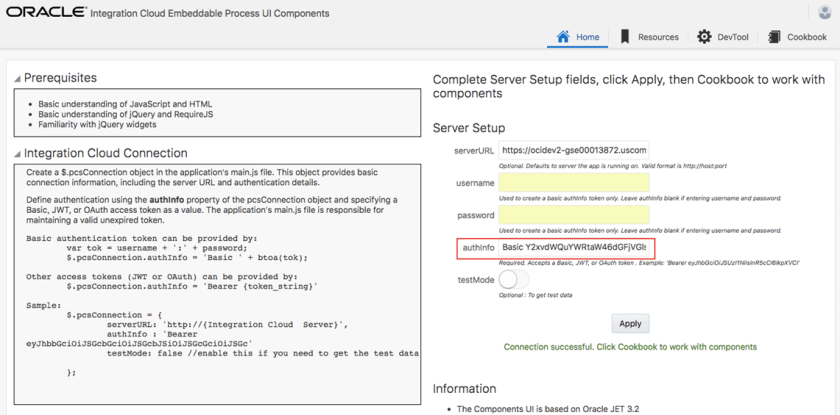
Task: Open the Cookbook tab label
Action: point(807,37)
